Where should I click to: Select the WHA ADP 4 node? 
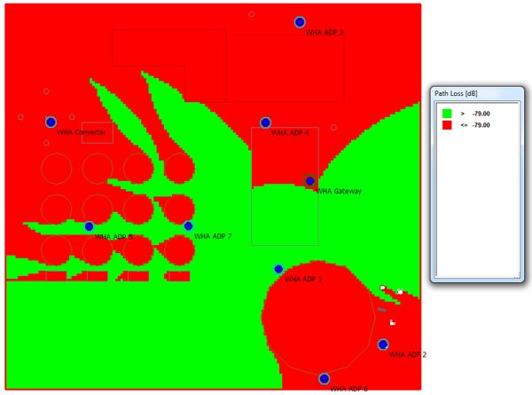(x=265, y=122)
